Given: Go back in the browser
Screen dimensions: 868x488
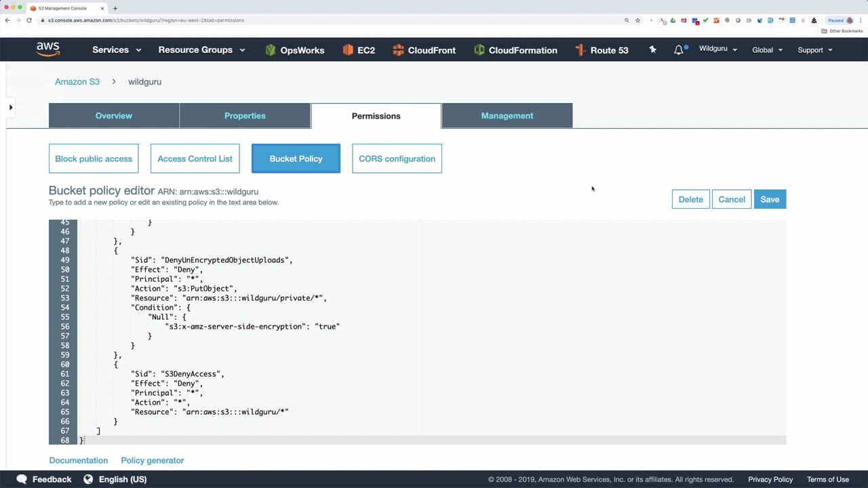Looking at the screenshot, I should click(x=7, y=20).
